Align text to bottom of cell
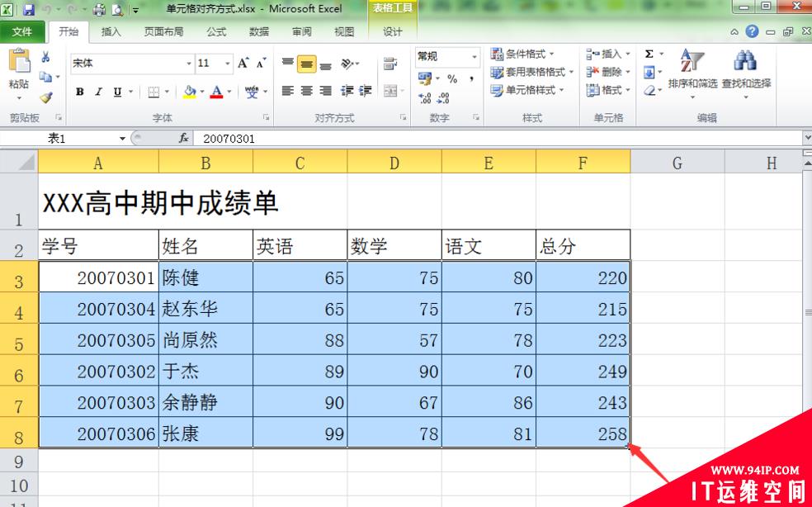Screen dimensions: 812x507 pos(325,64)
